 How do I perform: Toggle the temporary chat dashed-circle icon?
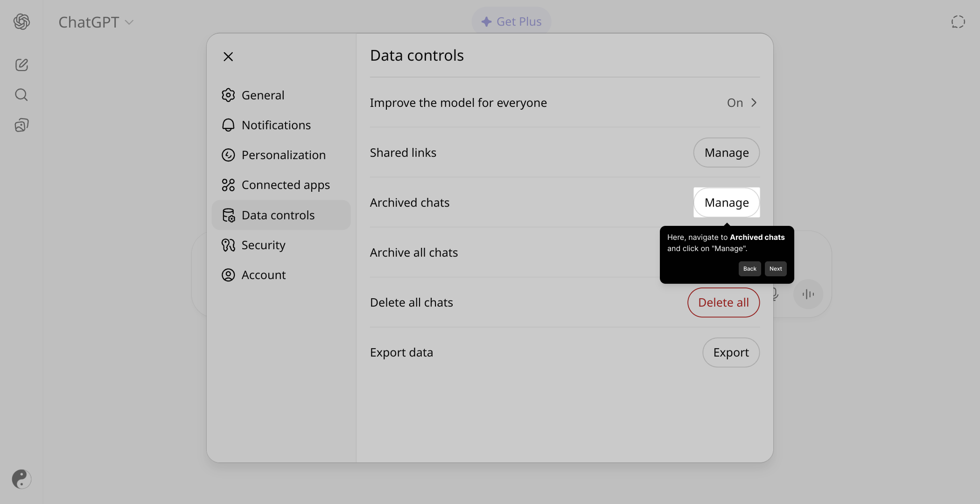tap(958, 22)
